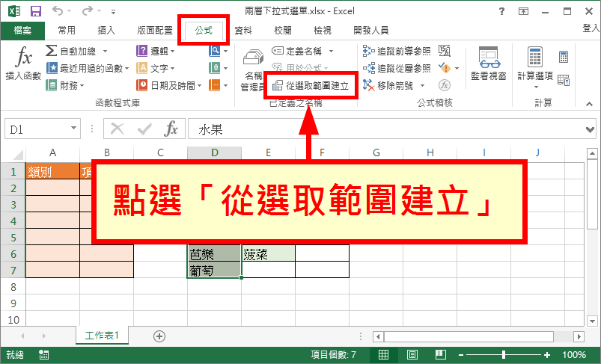
Task: Click the 工作表1 sheet tab
Action: [102, 336]
